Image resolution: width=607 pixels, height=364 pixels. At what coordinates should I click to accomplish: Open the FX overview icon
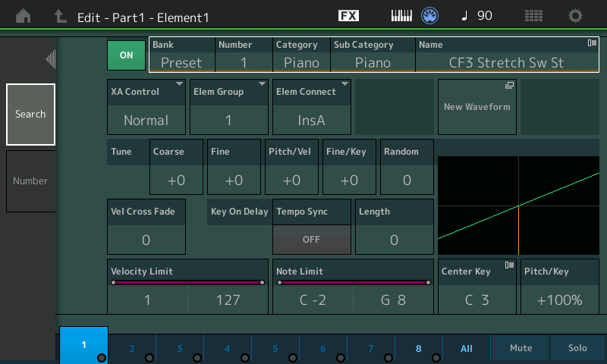coord(348,16)
